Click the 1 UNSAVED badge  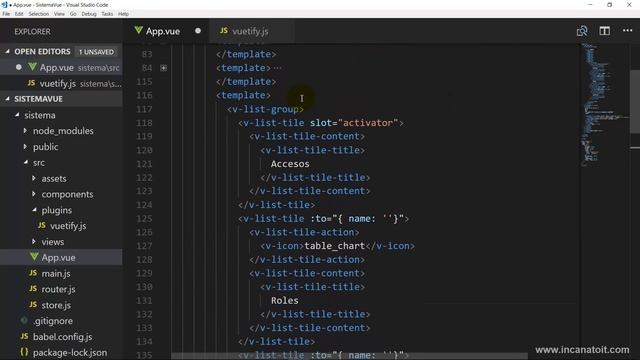[x=97, y=52]
